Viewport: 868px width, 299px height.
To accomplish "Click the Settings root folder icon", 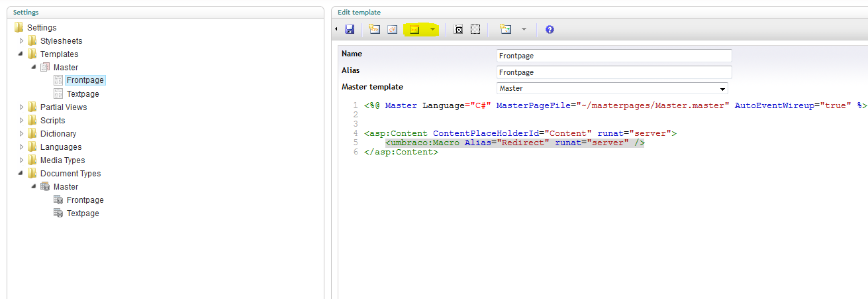I will point(19,28).
